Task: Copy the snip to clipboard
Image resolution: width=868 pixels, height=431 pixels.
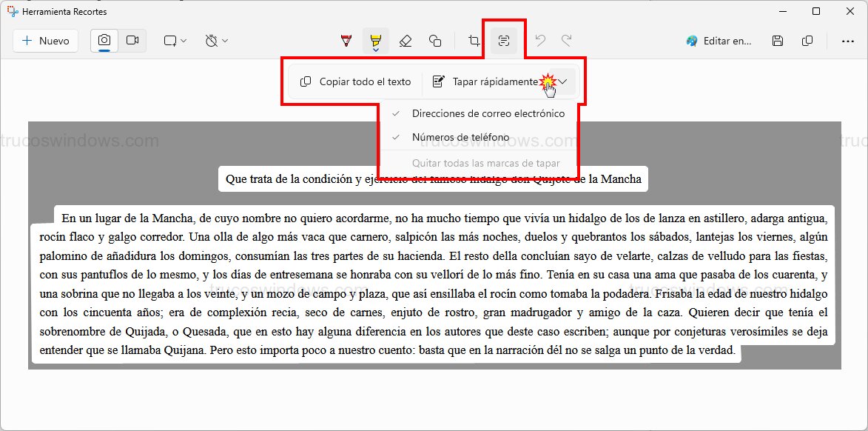Action: (807, 41)
